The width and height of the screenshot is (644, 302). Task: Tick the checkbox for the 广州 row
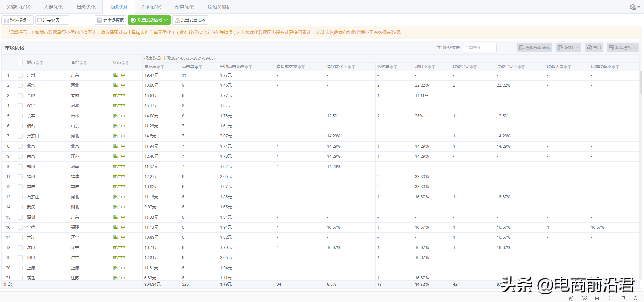click(x=20, y=75)
